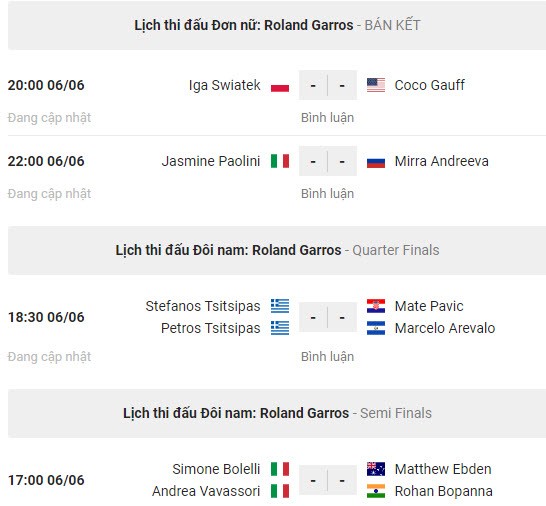The height and width of the screenshot is (506, 546).
Task: Open Bình luận for Tsitsipas doubles match
Action: (x=327, y=357)
